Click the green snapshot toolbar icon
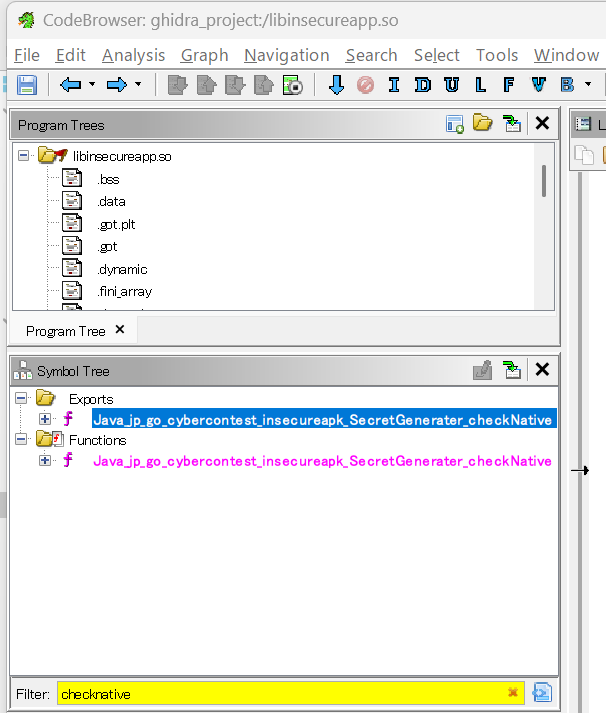This screenshot has height=713, width=606. pos(292,85)
